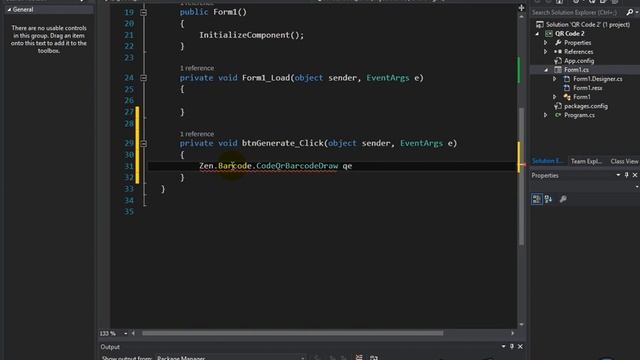Screen dimensions: 640x360
Task: Click the Program.cs C# file icon
Action: click(558, 115)
